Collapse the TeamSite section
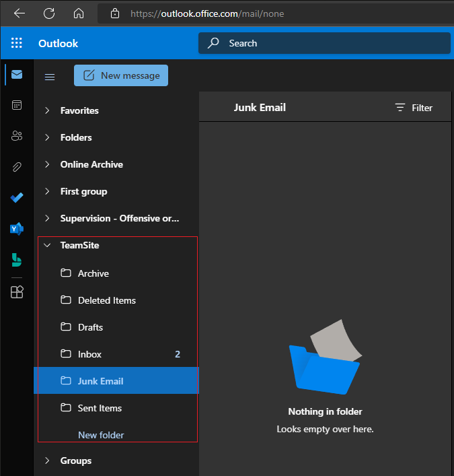Viewport: 454px width, 476px height. (x=47, y=245)
